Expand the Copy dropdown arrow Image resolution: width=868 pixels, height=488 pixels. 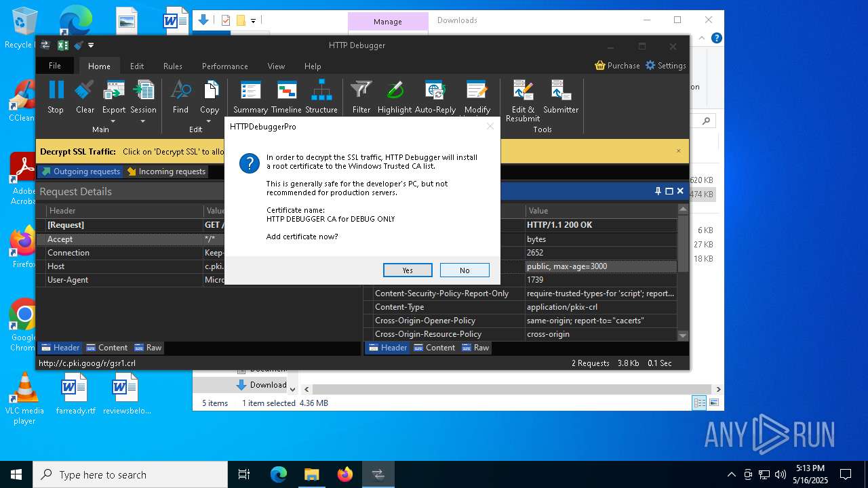(x=210, y=121)
